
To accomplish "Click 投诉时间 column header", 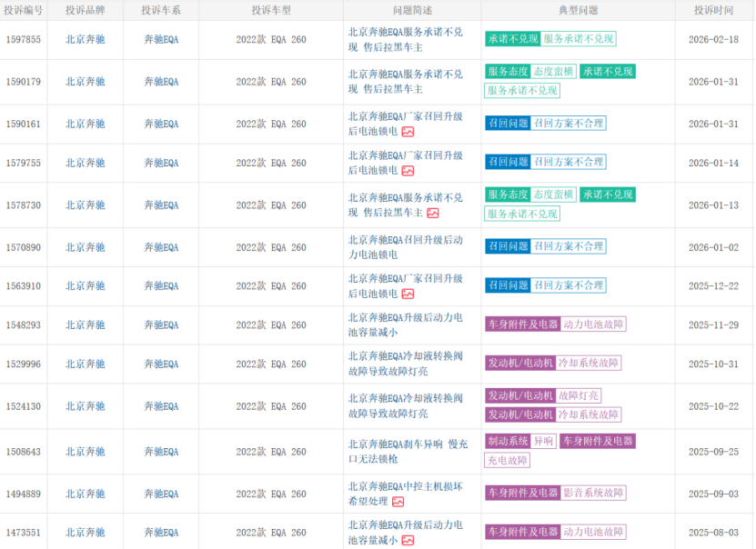I will pyautogui.click(x=713, y=10).
